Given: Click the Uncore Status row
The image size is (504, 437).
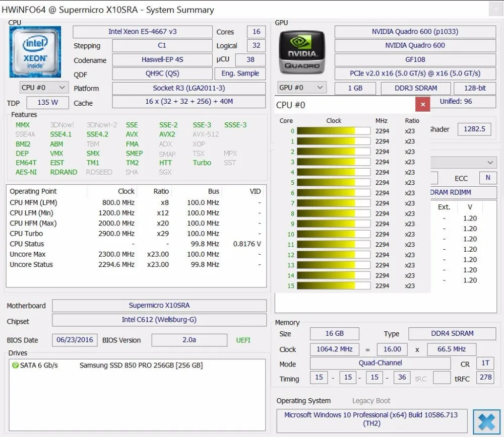Looking at the screenshot, I should 136,265.
